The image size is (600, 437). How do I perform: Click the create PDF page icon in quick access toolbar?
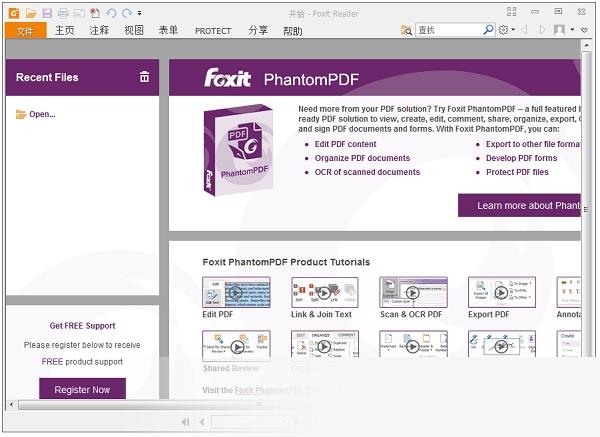[95, 13]
